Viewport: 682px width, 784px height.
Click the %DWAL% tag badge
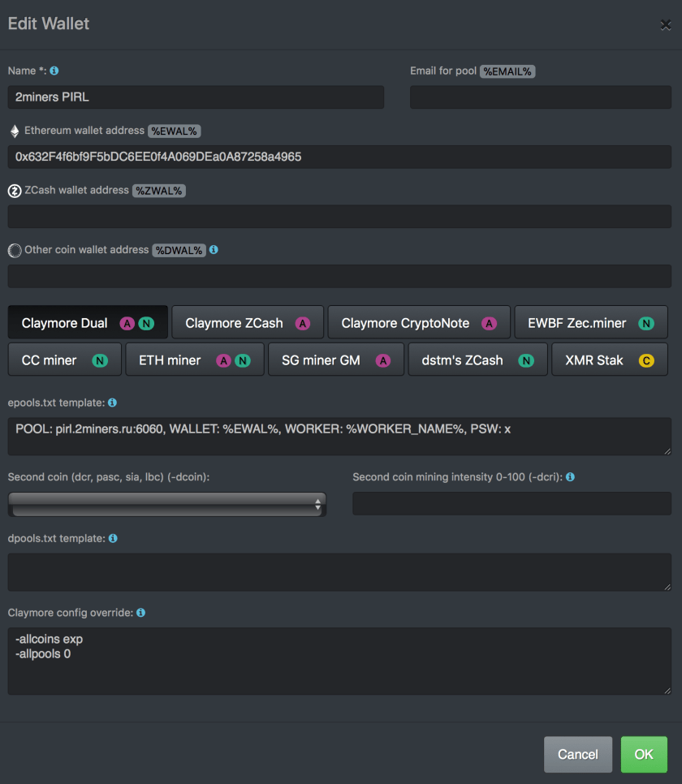pos(179,250)
